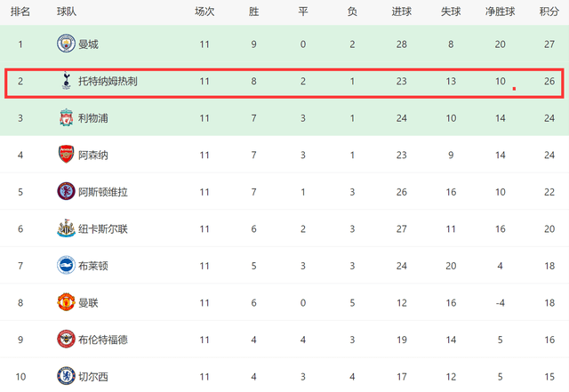569x392 pixels.
Task: Click the Manchester City club crest
Action: 66,44
